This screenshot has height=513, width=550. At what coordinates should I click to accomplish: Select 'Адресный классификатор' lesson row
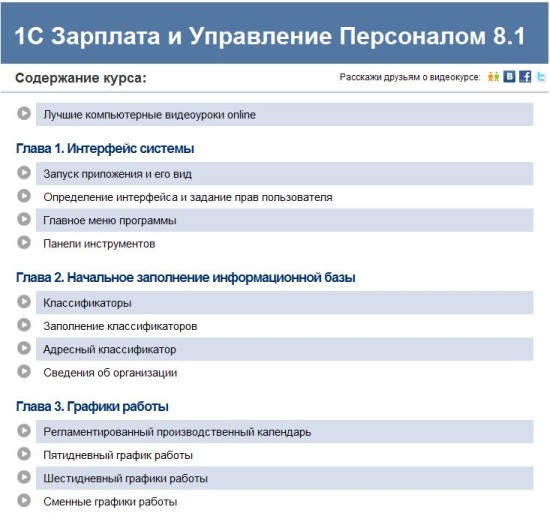(284, 349)
